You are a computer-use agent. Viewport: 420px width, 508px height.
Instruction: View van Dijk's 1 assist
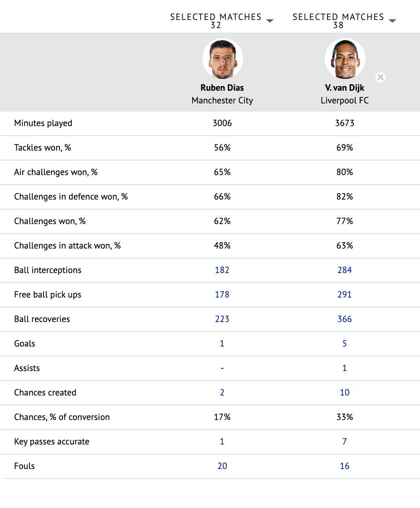click(x=345, y=368)
